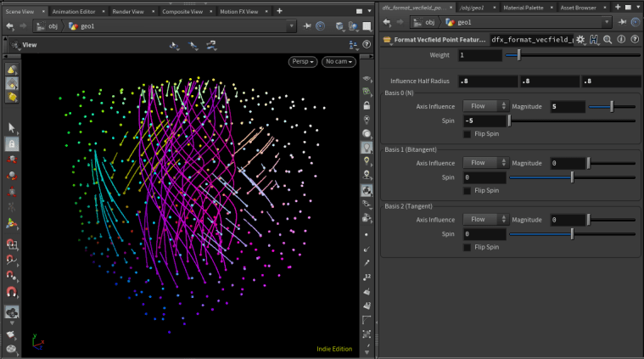Open Basis 0 Axis Influence Flow dropdown
The width and height of the screenshot is (644, 359).
[x=485, y=106]
